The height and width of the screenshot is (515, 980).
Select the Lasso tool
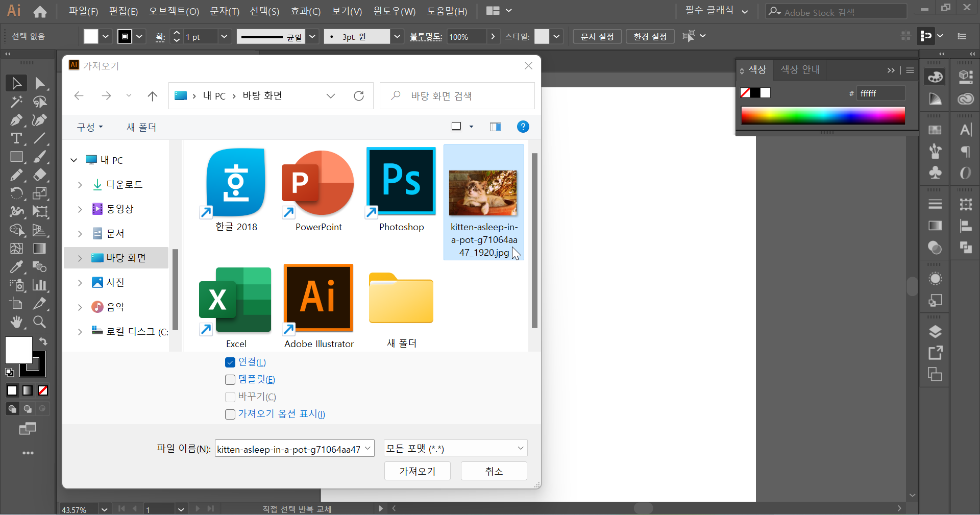(x=40, y=102)
